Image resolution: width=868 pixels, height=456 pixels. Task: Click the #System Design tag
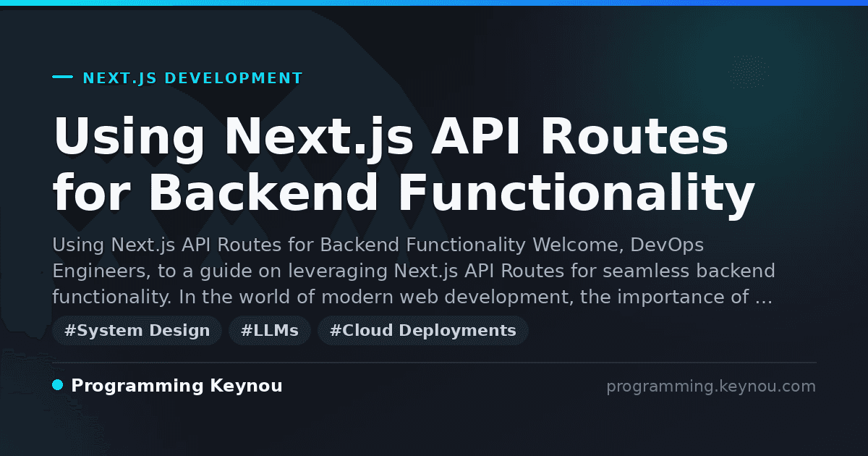coord(137,331)
